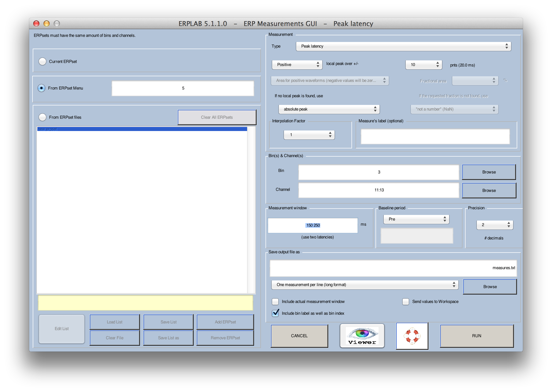Toggle 'Send values to Workspace' checkbox
Screen dimensions: 552x392
coord(404,302)
